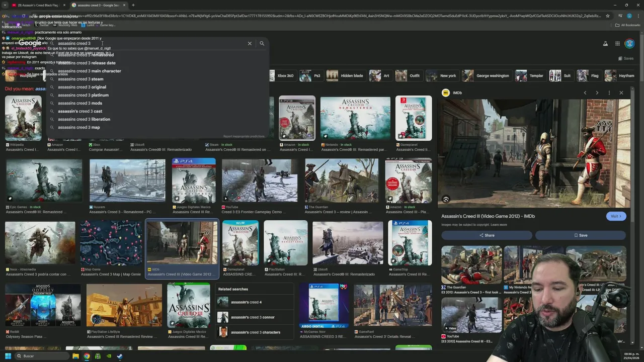Select suggestion 'assassins creed 3 original'
This screenshot has width=644, height=362.
pyautogui.click(x=82, y=87)
